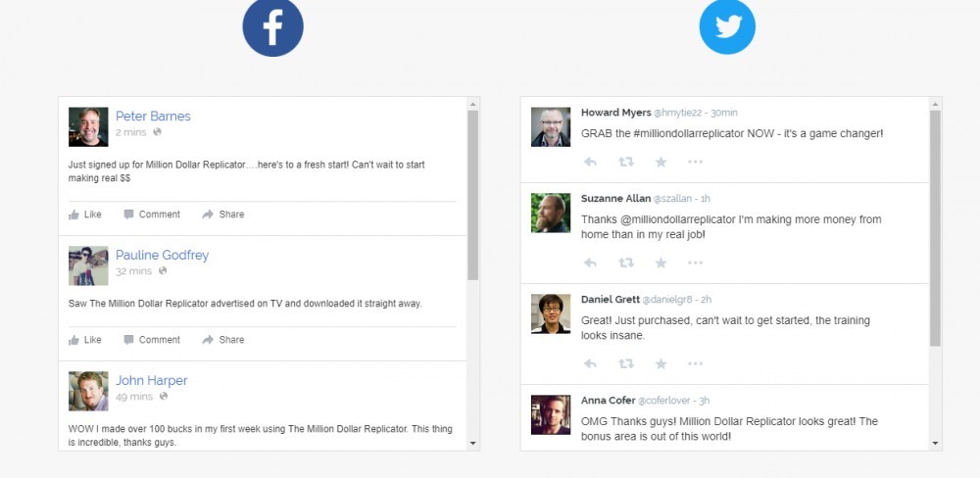Open Anna Cofer name on tweet
980x478 pixels.
pos(608,401)
